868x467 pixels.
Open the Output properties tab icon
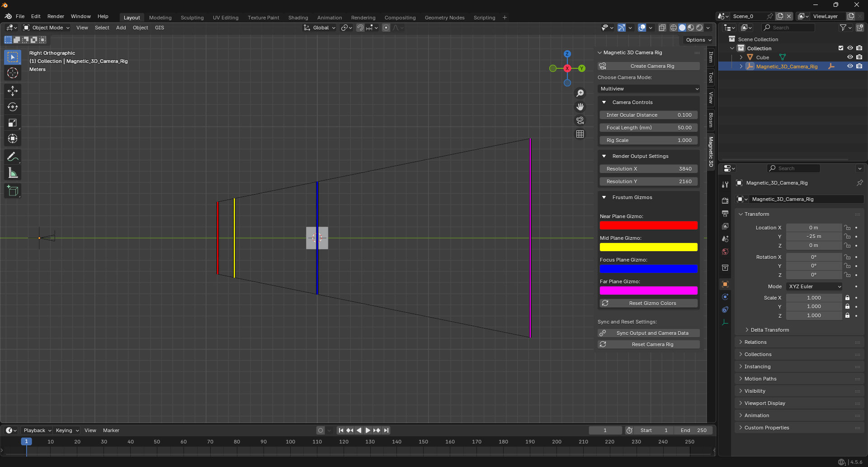[x=725, y=213]
